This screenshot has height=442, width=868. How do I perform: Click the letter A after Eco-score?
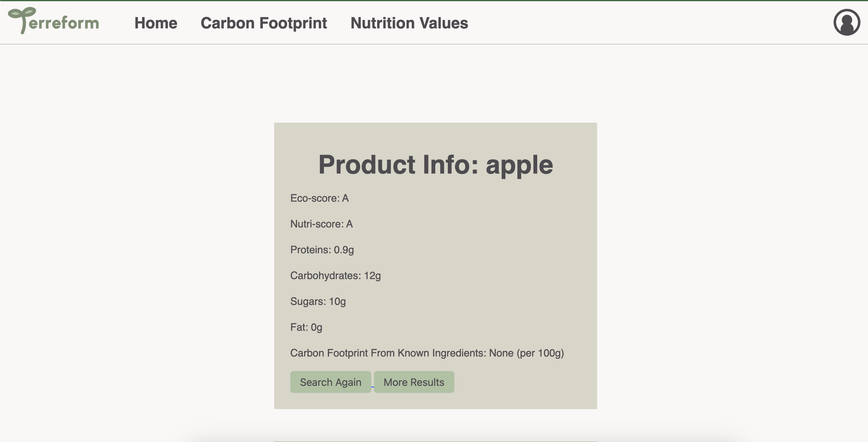click(346, 198)
